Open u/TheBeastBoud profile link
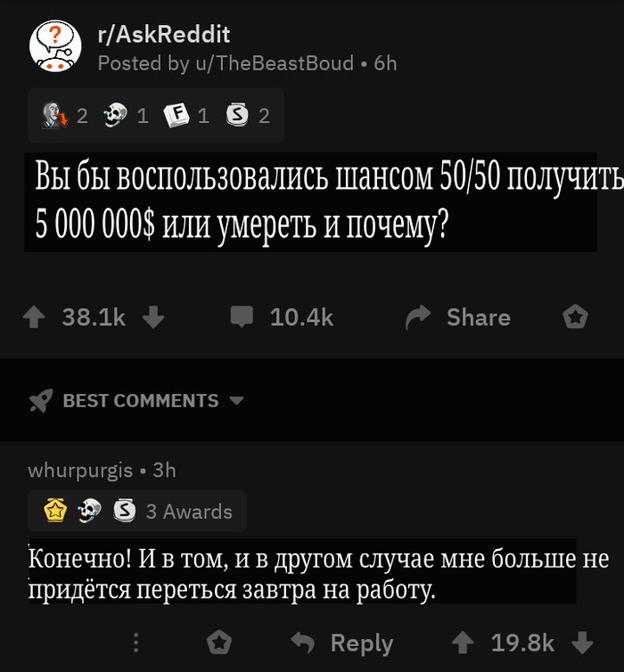The width and height of the screenshot is (624, 672). pos(275,63)
